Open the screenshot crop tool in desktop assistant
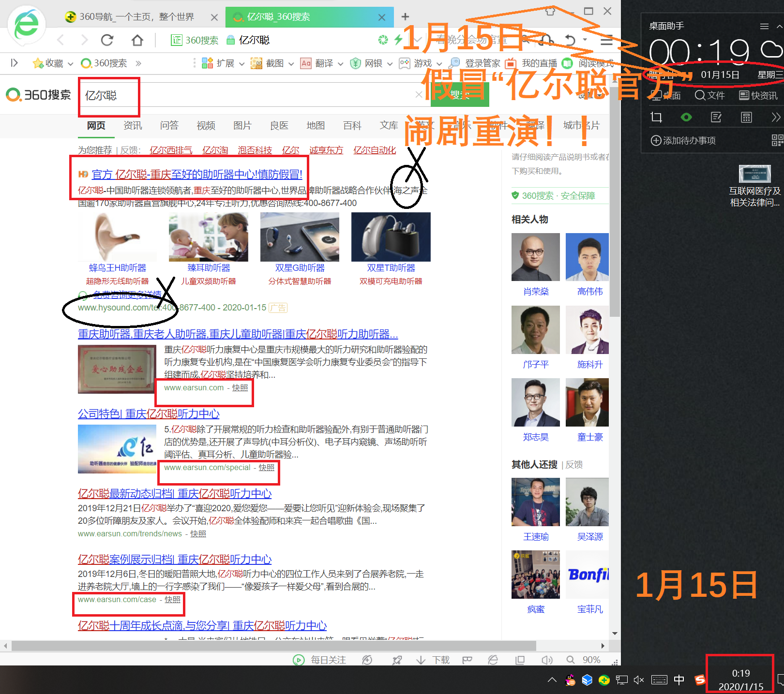This screenshot has width=784, height=694. coord(656,117)
